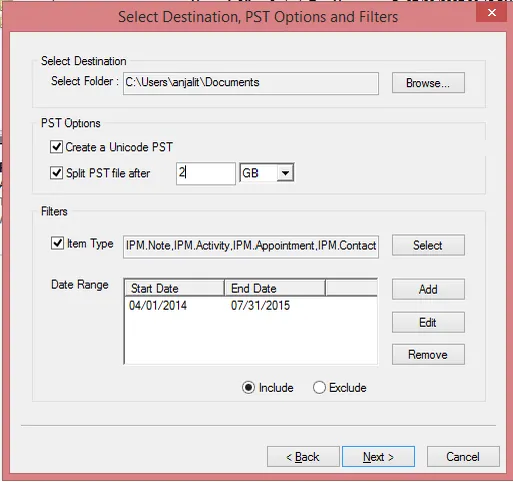
Task: Add a new date range
Action: pos(428,289)
